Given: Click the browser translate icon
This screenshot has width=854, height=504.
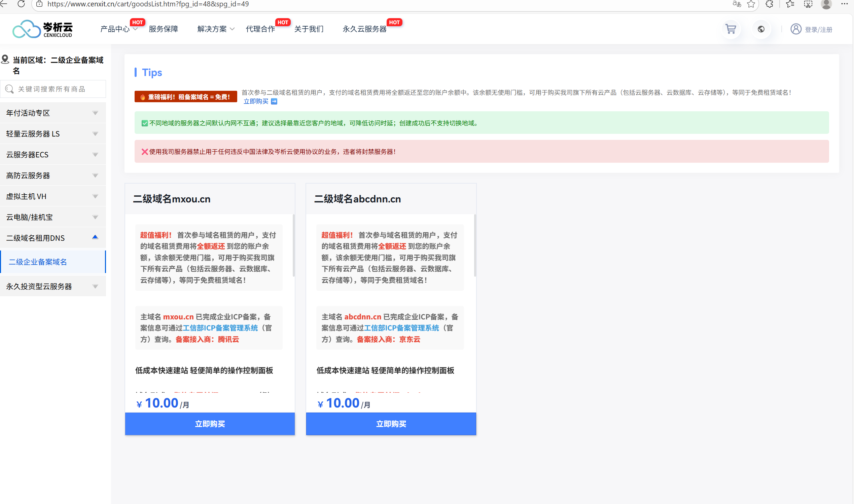Looking at the screenshot, I should [x=737, y=4].
